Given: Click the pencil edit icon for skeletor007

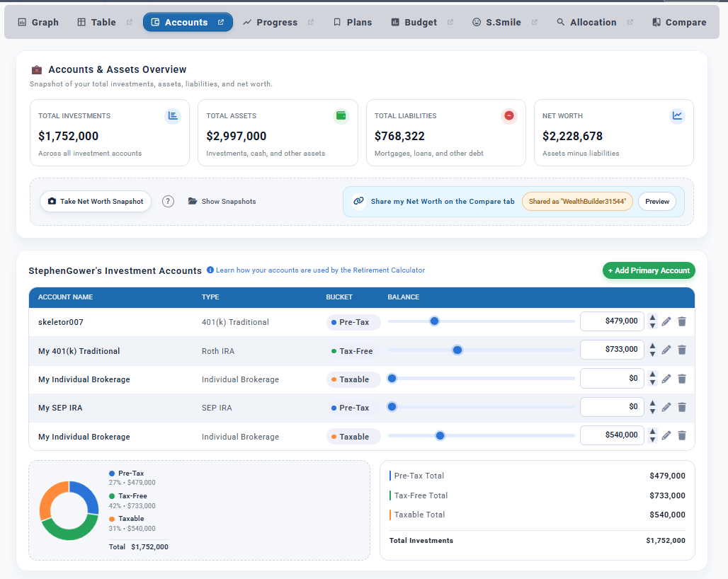Looking at the screenshot, I should [666, 322].
